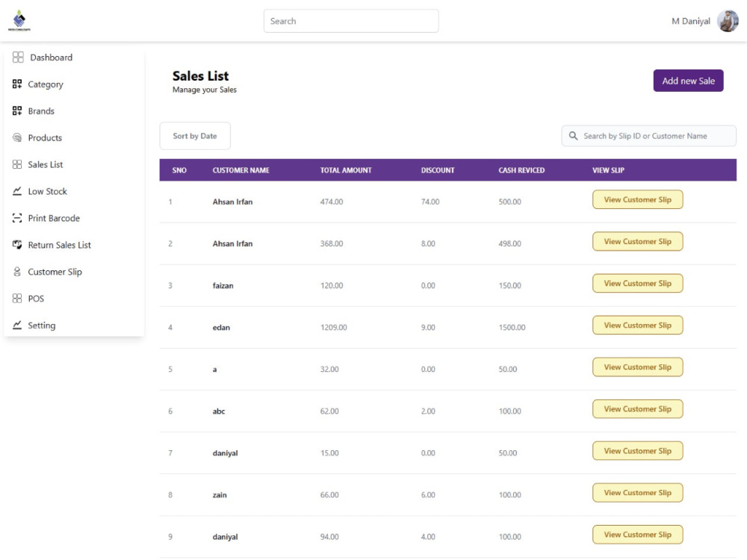Select customer name abc

(x=219, y=411)
